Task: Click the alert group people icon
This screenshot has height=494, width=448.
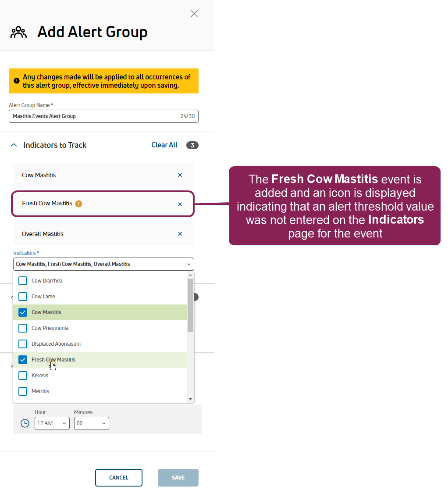Action: pyautogui.click(x=18, y=32)
